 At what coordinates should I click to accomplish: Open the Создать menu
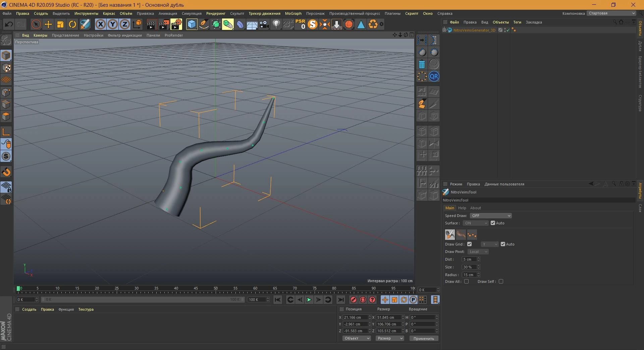pos(41,13)
